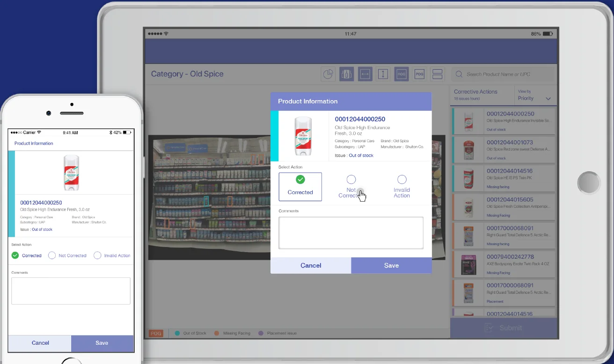Open issue 00012044015605 Fresh Collection row

point(503,207)
